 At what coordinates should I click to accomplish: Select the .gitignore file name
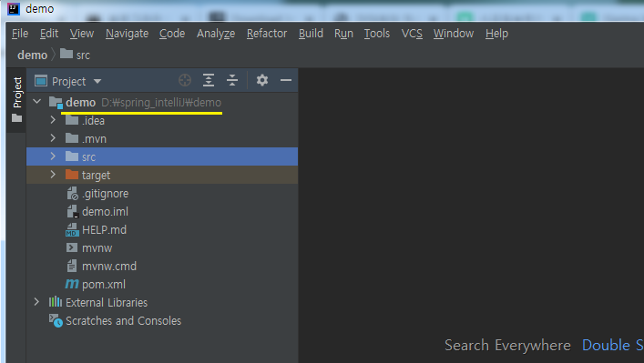(x=105, y=194)
